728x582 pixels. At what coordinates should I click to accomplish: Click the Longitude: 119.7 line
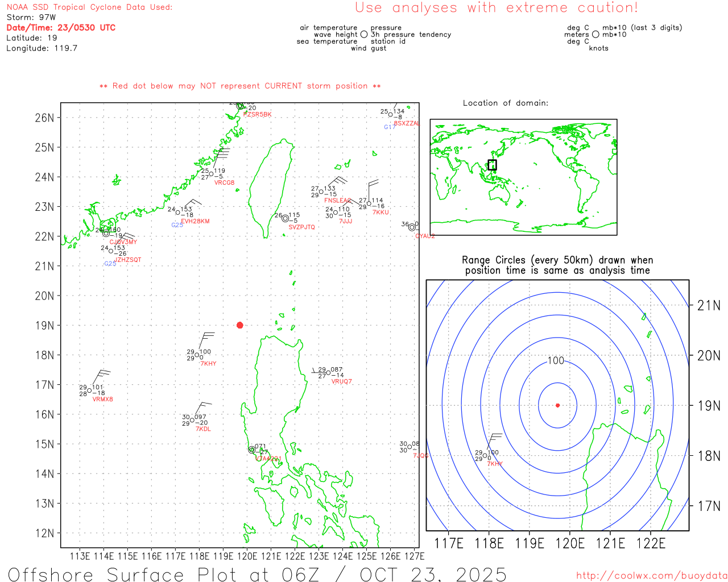[42, 48]
